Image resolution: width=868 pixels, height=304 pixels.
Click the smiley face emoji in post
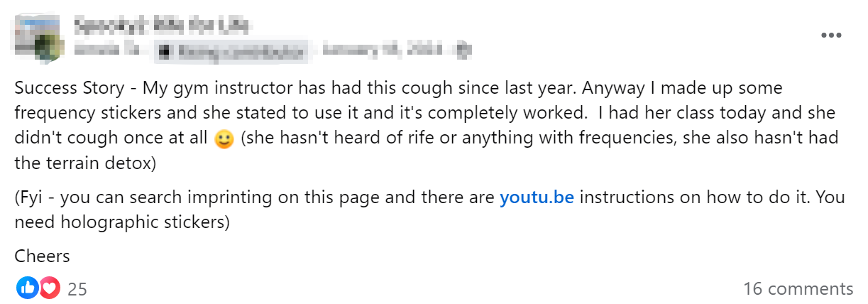224,139
